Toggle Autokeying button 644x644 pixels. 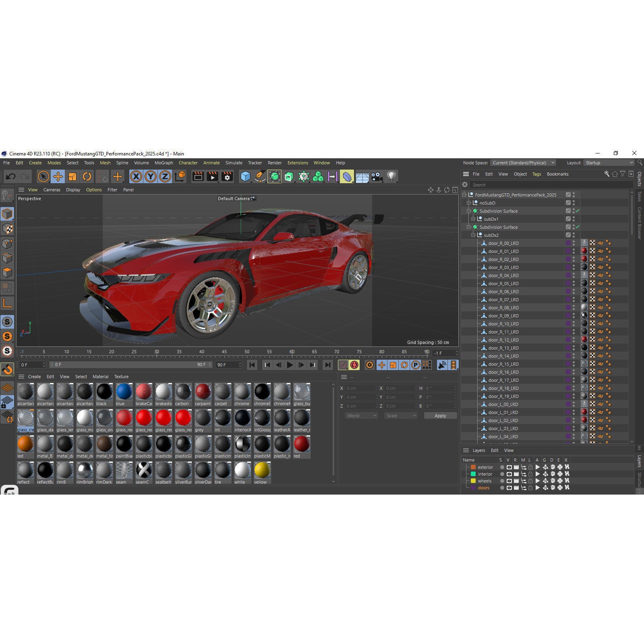(x=354, y=365)
